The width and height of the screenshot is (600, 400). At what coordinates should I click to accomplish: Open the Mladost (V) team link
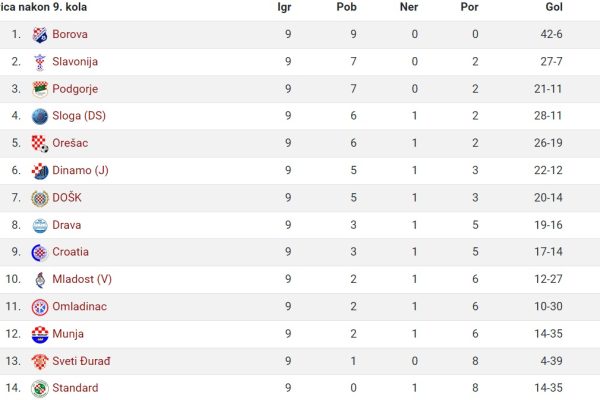pyautogui.click(x=82, y=279)
